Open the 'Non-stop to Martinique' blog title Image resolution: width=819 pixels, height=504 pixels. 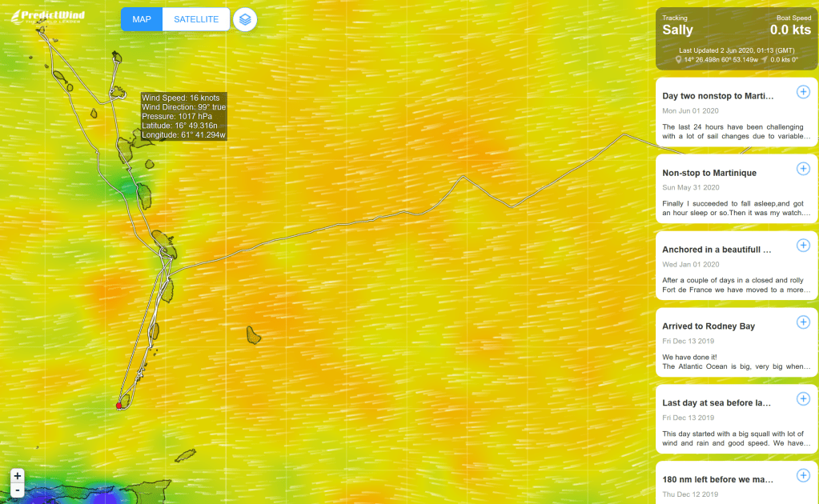coord(709,173)
